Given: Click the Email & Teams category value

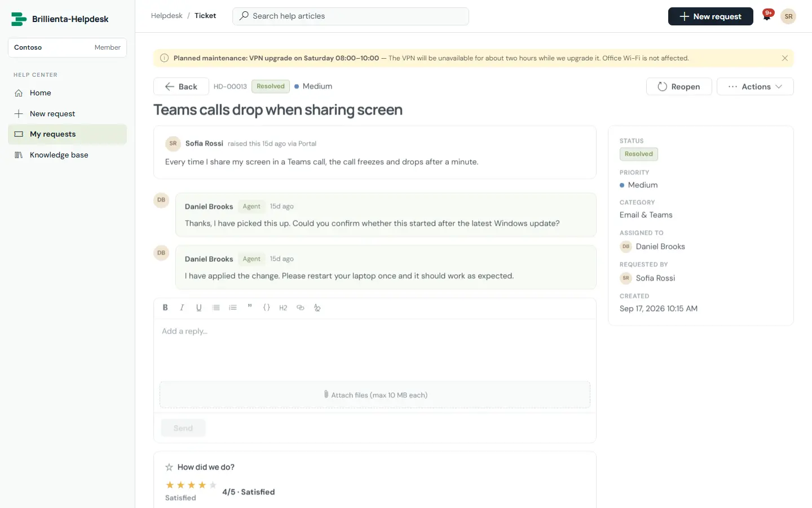Looking at the screenshot, I should pyautogui.click(x=646, y=215).
